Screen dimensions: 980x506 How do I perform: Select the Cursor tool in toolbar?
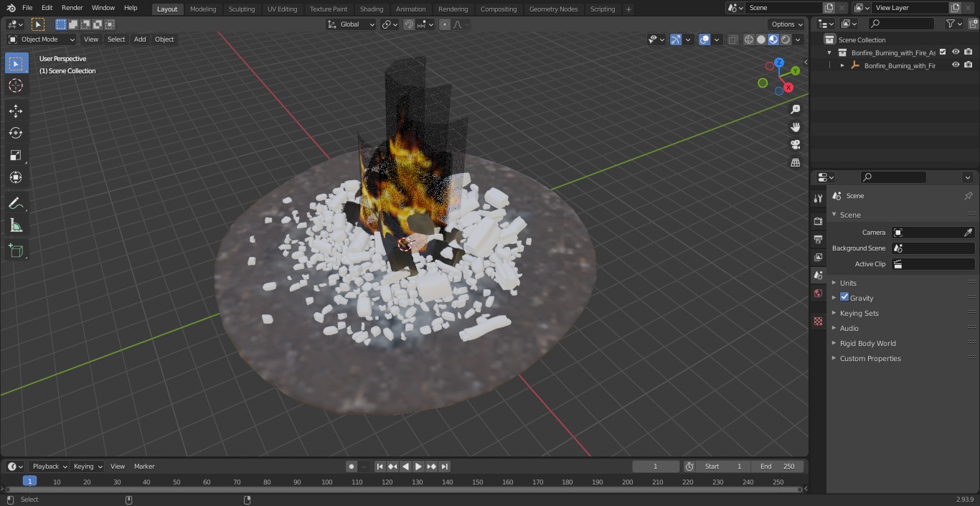(x=16, y=85)
